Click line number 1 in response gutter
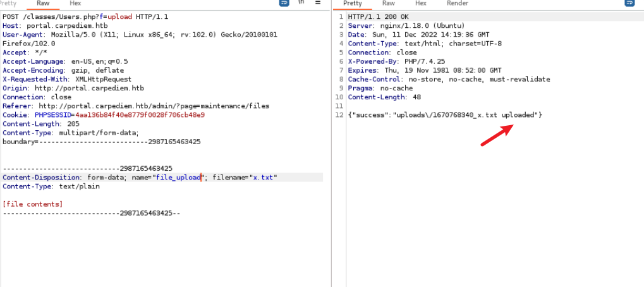The image size is (644, 287). coord(341,17)
